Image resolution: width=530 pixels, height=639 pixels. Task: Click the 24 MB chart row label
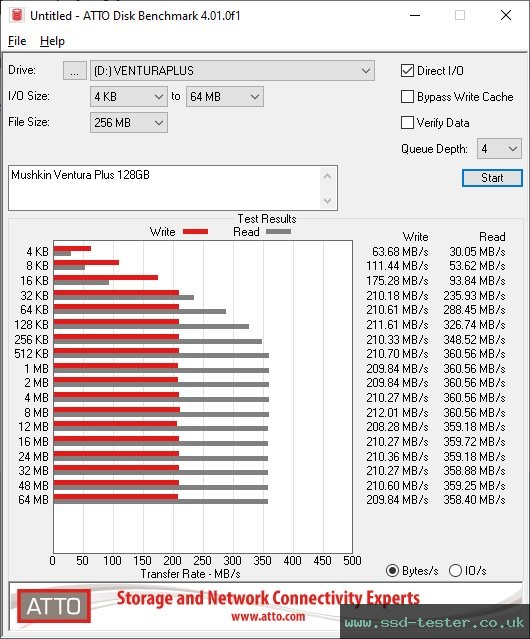click(33, 456)
